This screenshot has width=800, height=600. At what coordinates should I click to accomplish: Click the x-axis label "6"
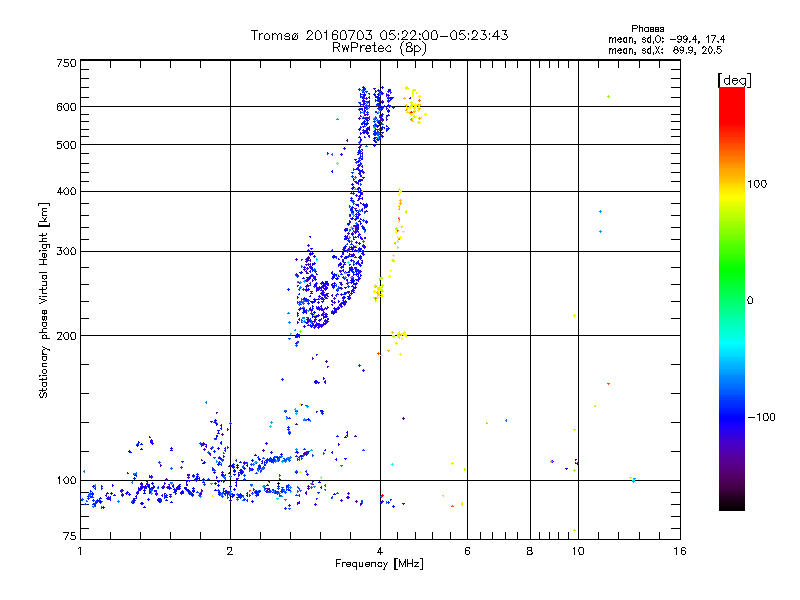467,551
